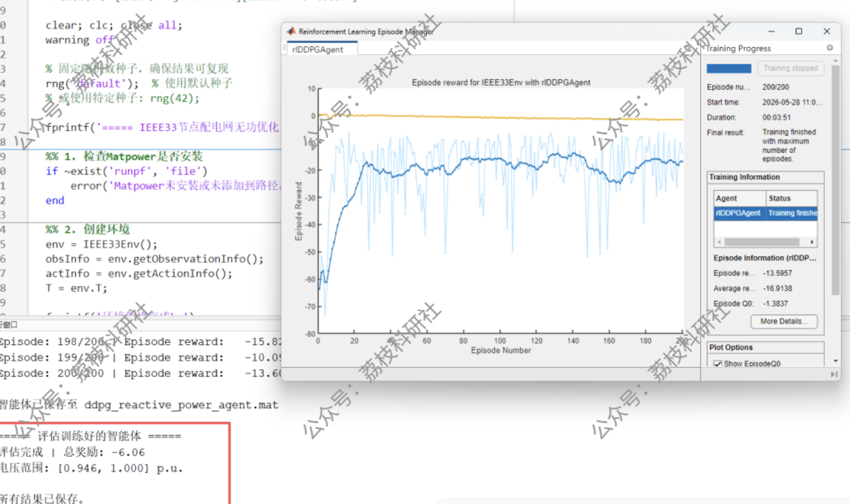Click the Episode: 198/200 line in command window
Screen dimensions: 850x504
pos(141,342)
